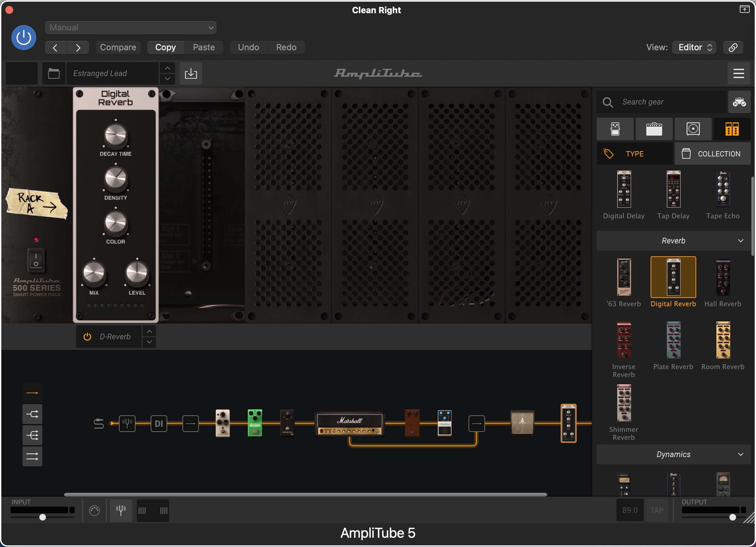Flip the 500 Series rack power switch
This screenshot has width=756, height=547.
36,260
